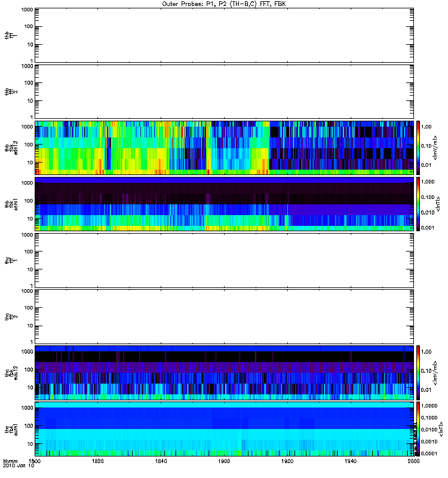
Task: Select the empty 'thb fff 2' panel
Action: (225, 92)
